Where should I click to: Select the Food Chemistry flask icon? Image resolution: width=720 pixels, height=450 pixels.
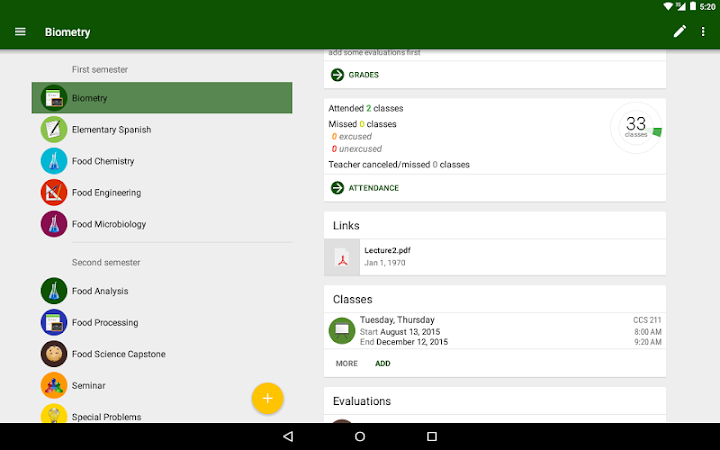pyautogui.click(x=54, y=161)
